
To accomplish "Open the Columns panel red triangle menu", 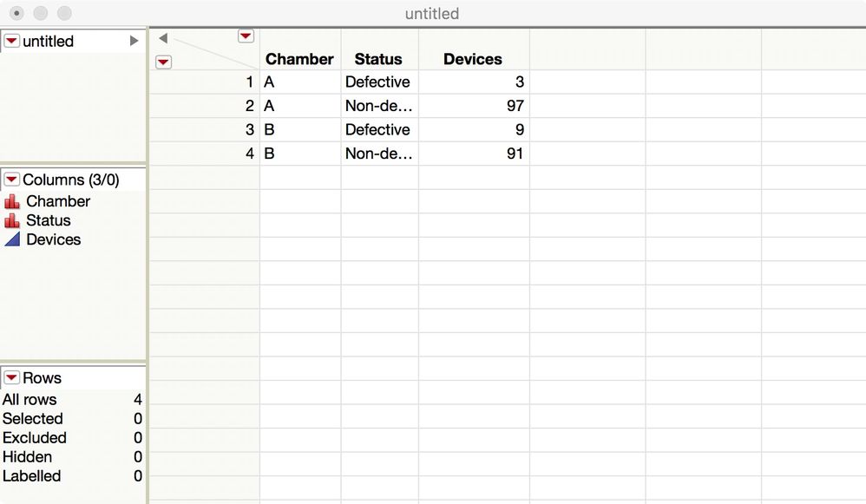I will click(11, 180).
